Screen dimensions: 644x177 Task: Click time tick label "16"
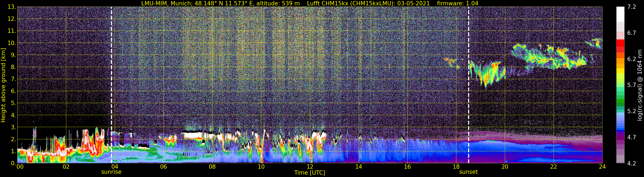(407, 167)
